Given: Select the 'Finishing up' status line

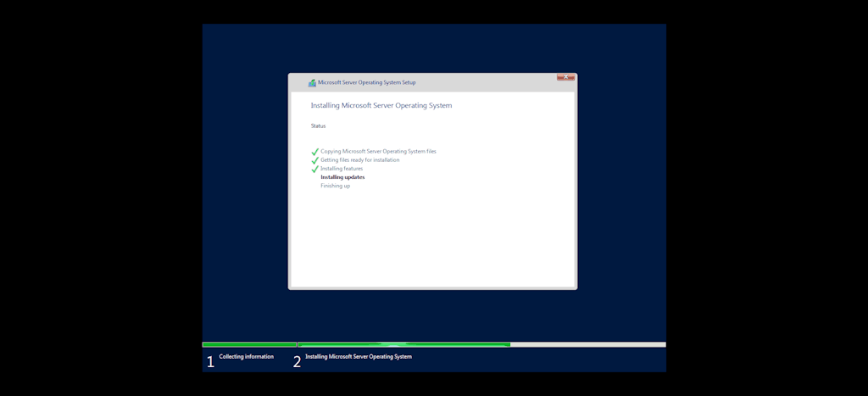Looking at the screenshot, I should coord(336,186).
